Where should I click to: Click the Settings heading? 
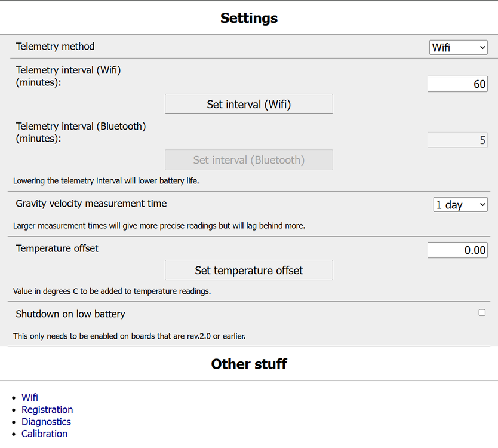click(249, 18)
